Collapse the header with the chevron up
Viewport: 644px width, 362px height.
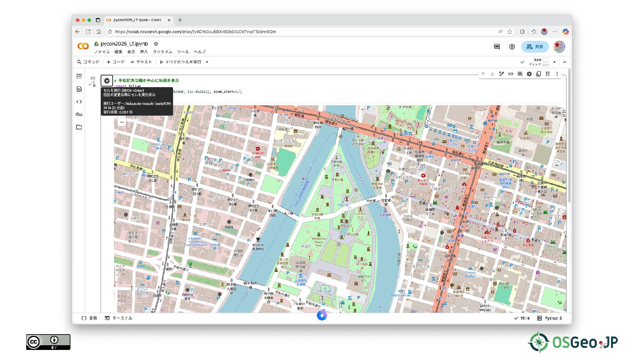(x=565, y=62)
